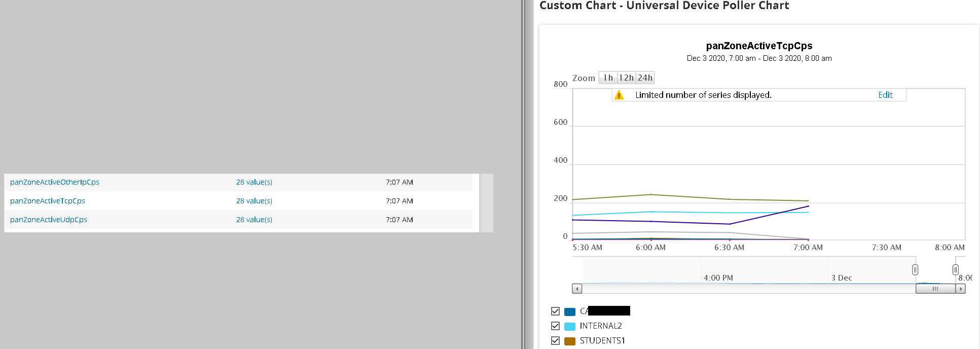Click Edit in the limited series warning
This screenshot has height=349, width=980.
pyautogui.click(x=885, y=95)
